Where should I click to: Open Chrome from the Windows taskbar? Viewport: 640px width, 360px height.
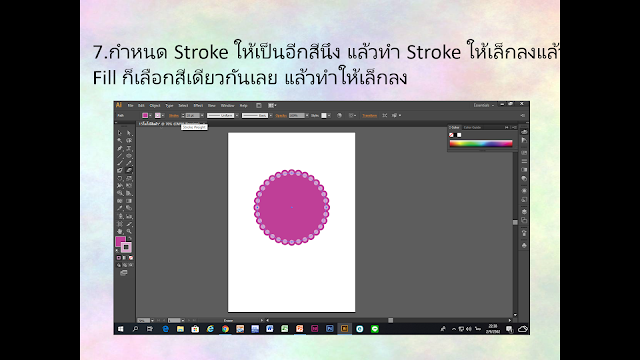225,329
